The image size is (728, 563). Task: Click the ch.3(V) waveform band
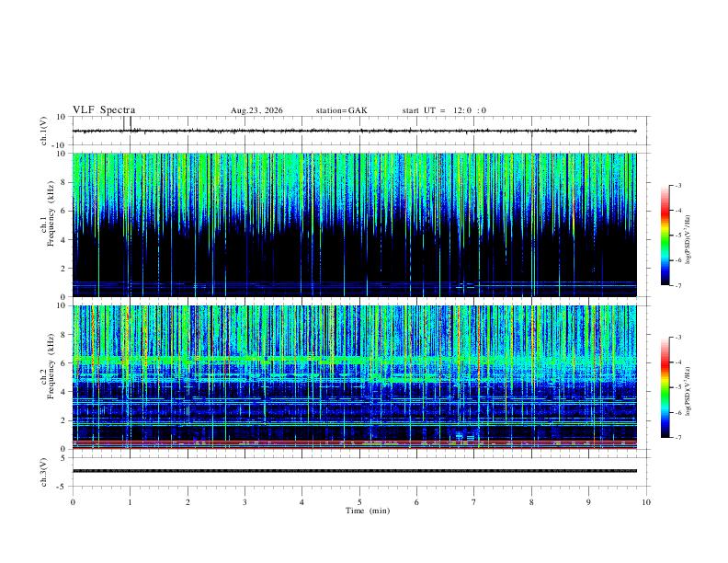[x=354, y=471]
